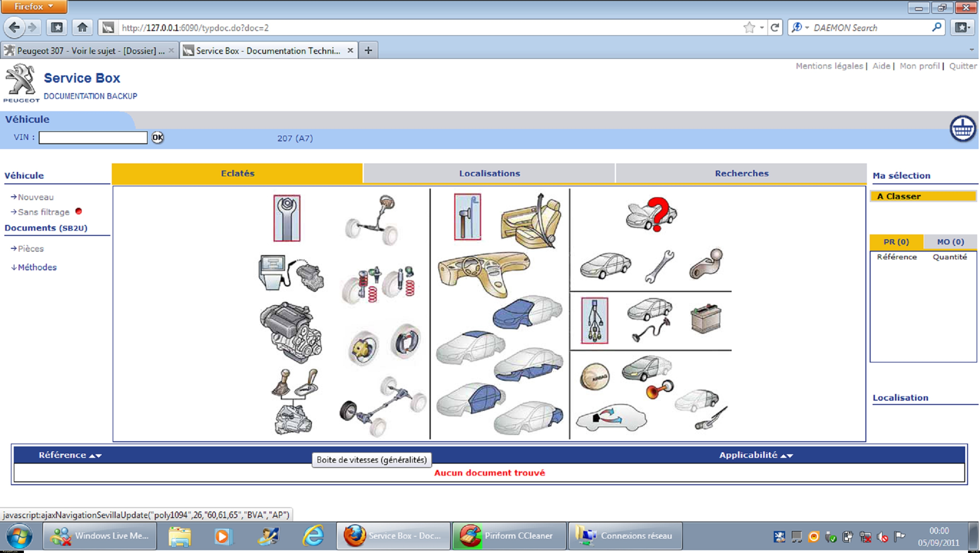Select the red horn icon
The image size is (980, 553).
tap(660, 390)
